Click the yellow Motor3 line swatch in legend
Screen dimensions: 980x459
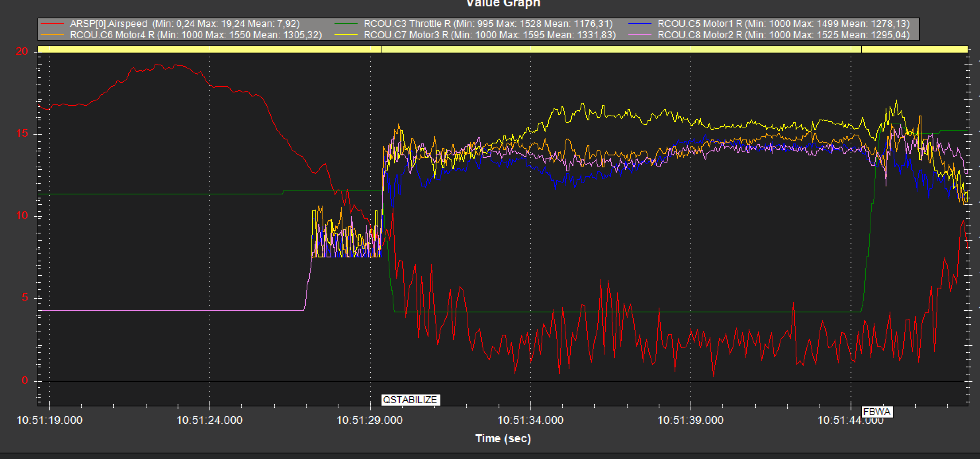point(346,35)
